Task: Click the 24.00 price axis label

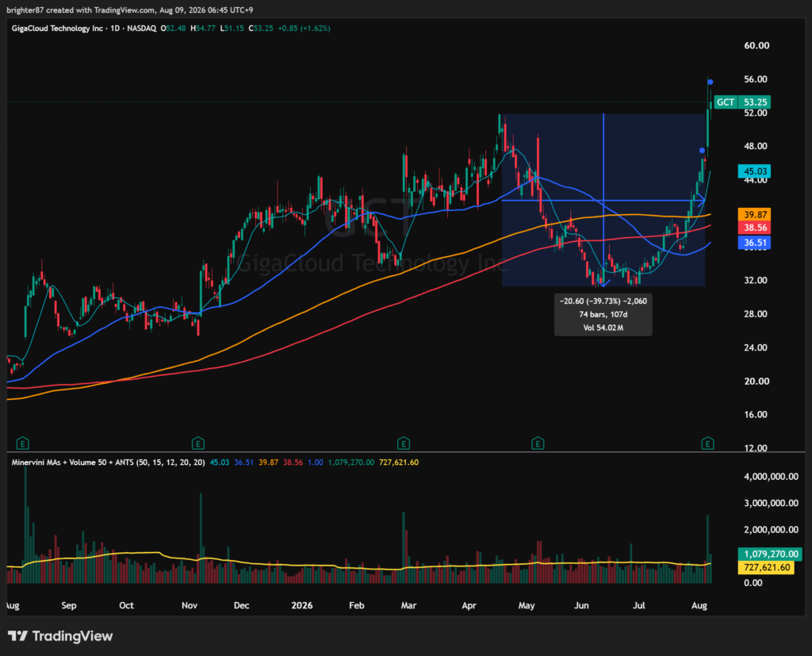Action: 756,347
